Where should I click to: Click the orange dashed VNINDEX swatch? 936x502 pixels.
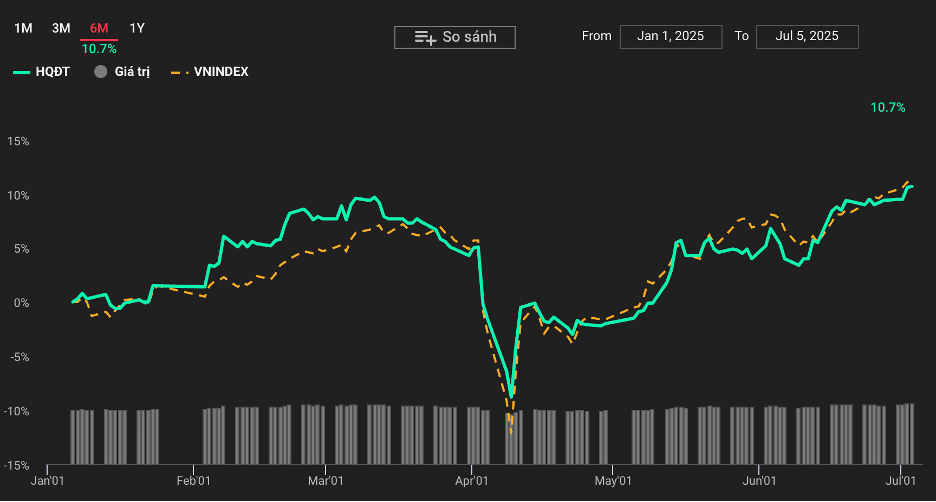(x=179, y=72)
